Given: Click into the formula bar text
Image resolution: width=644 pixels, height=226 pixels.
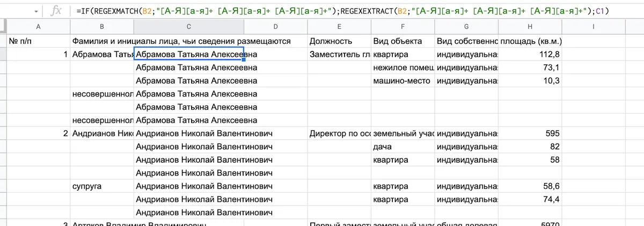Looking at the screenshot, I should click(x=343, y=11).
